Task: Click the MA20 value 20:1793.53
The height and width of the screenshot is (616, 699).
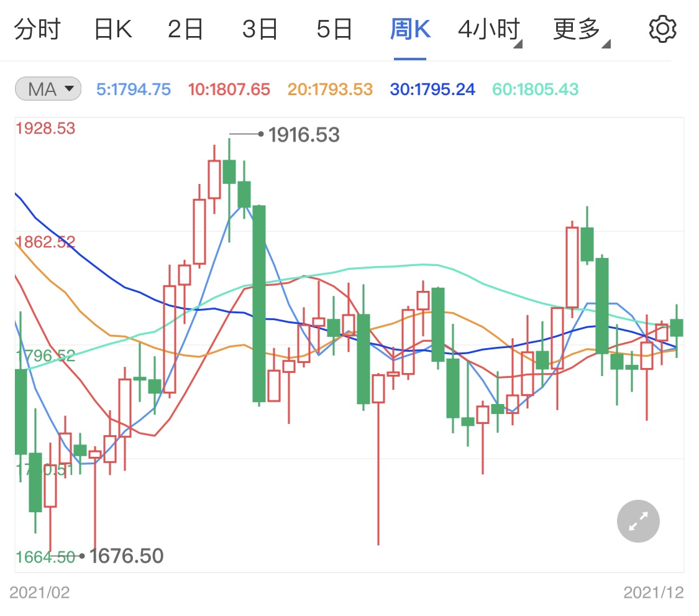Action: tap(330, 90)
